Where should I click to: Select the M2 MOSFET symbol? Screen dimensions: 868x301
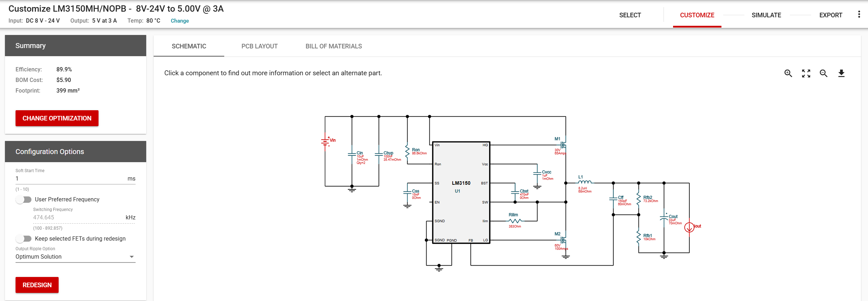[x=563, y=240]
